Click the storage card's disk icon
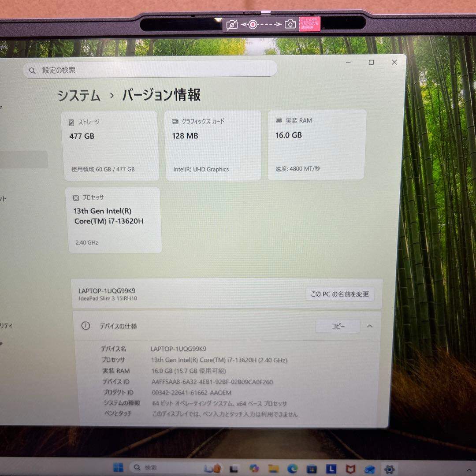The image size is (476, 476). click(x=71, y=123)
